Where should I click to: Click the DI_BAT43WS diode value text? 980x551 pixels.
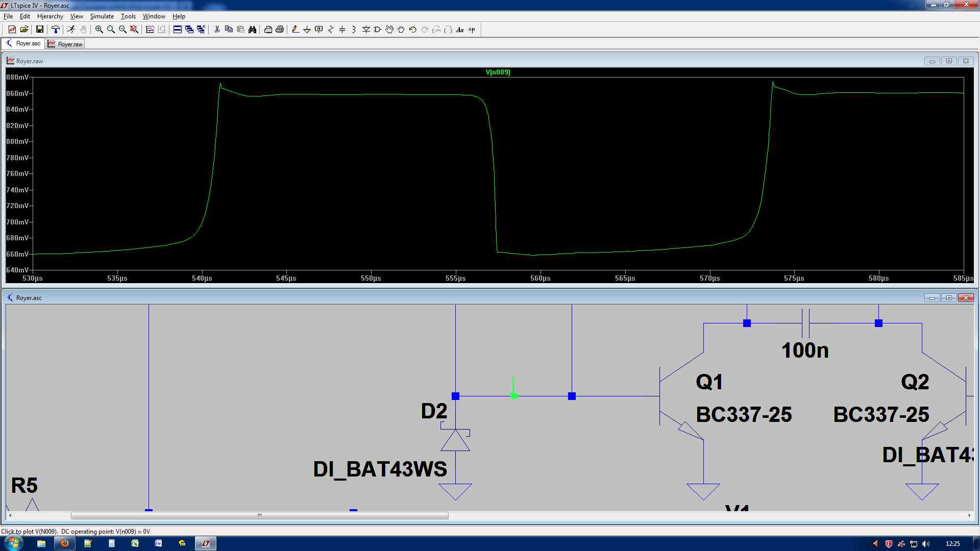tap(380, 469)
